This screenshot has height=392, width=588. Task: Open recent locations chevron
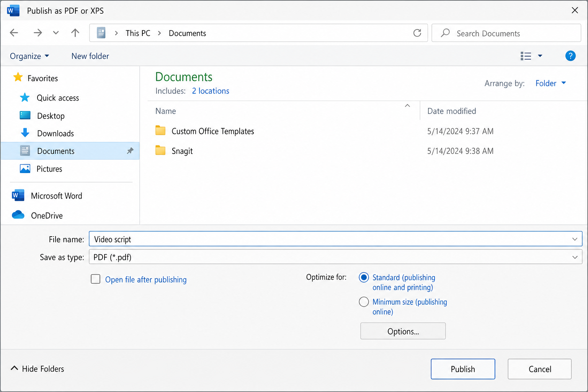click(56, 33)
